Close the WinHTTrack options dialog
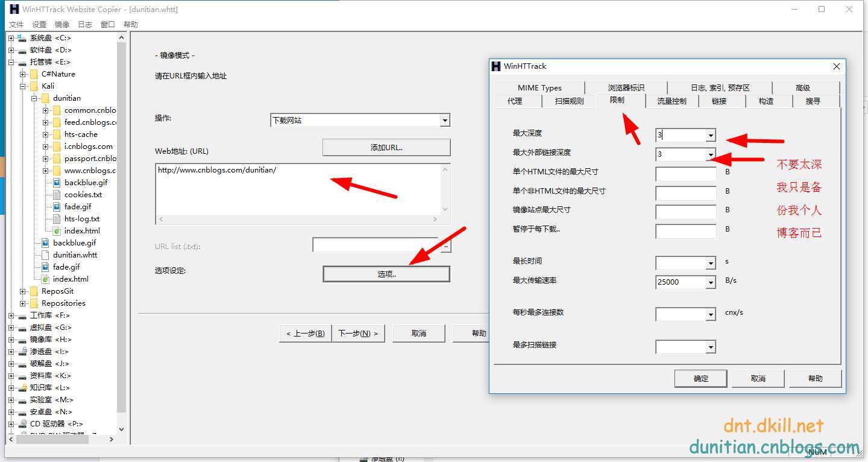868x462 pixels. (836, 66)
